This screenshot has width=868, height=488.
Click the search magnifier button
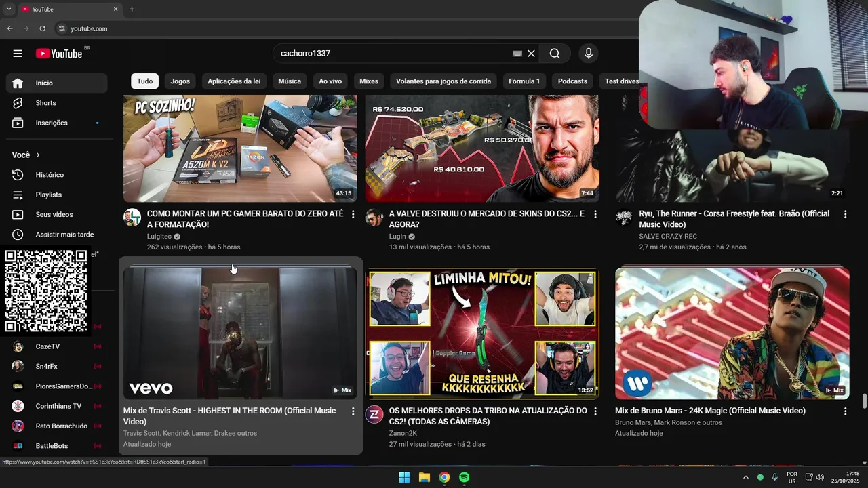555,54
